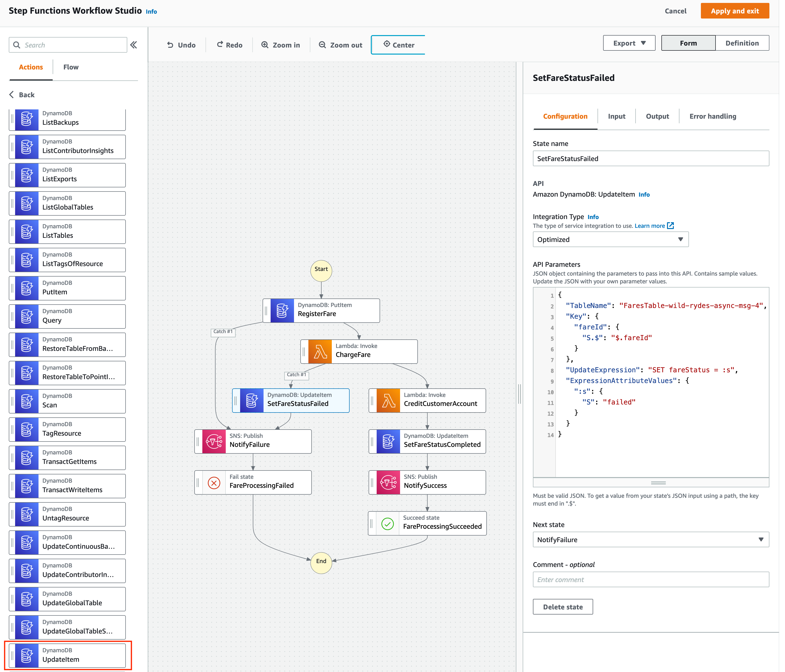Image resolution: width=785 pixels, height=672 pixels.
Task: Open the Input tab
Action: tap(616, 116)
